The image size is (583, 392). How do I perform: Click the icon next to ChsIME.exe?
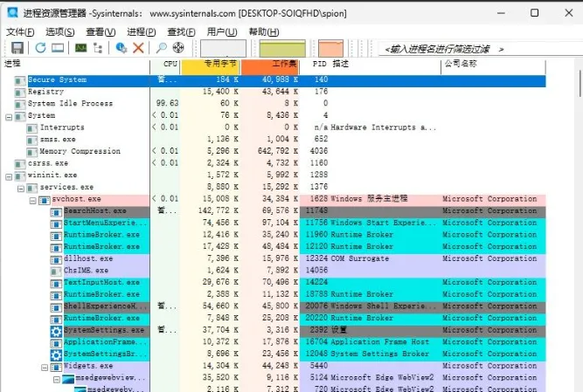[56, 272]
